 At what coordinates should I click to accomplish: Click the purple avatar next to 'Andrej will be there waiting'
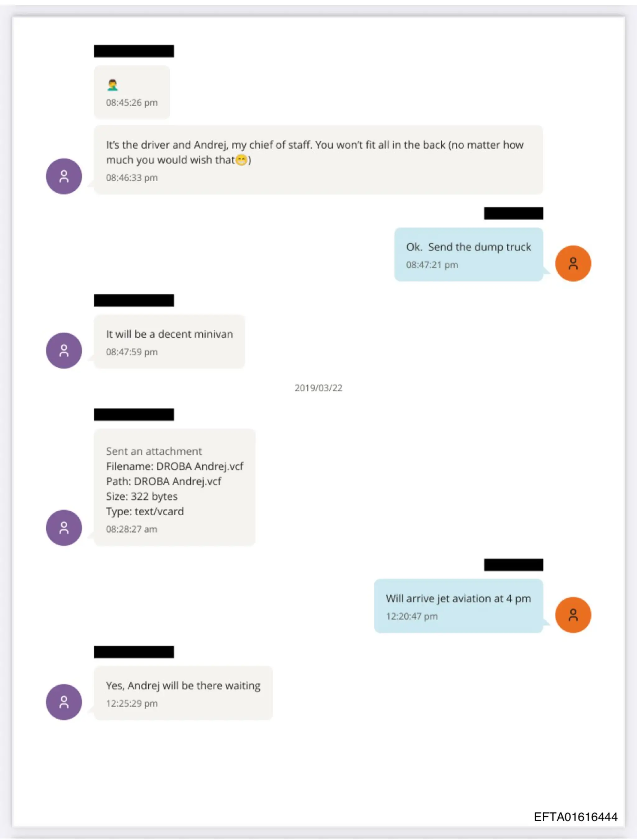64,702
